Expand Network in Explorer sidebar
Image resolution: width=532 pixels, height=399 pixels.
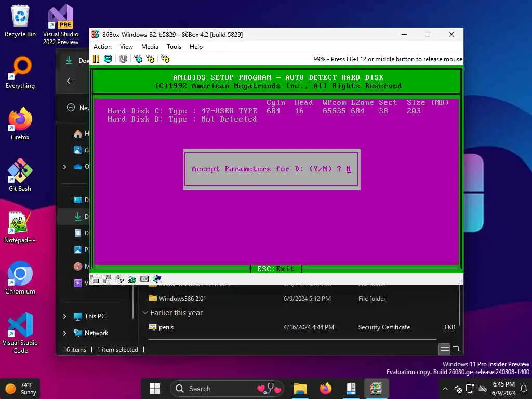click(x=64, y=333)
